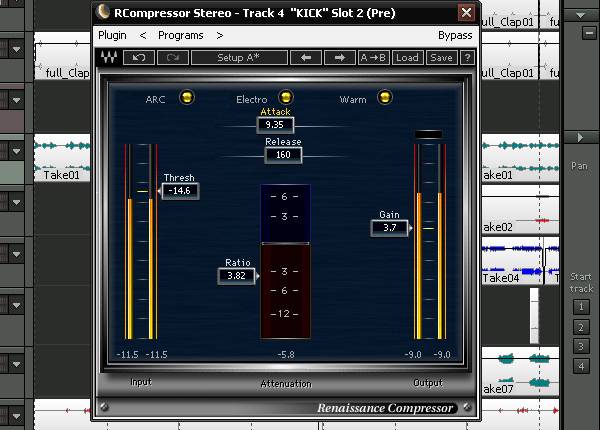Open the Plugin menu

pos(112,35)
